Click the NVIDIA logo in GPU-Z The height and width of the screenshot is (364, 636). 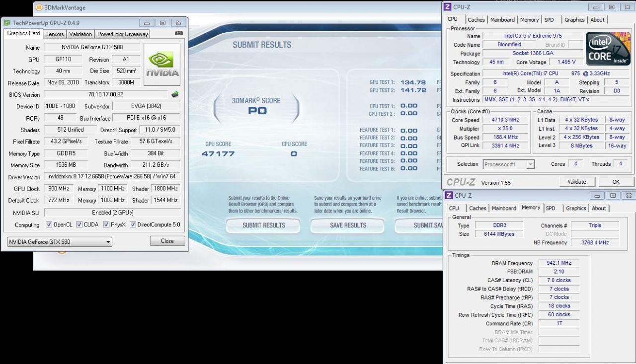tap(162, 65)
